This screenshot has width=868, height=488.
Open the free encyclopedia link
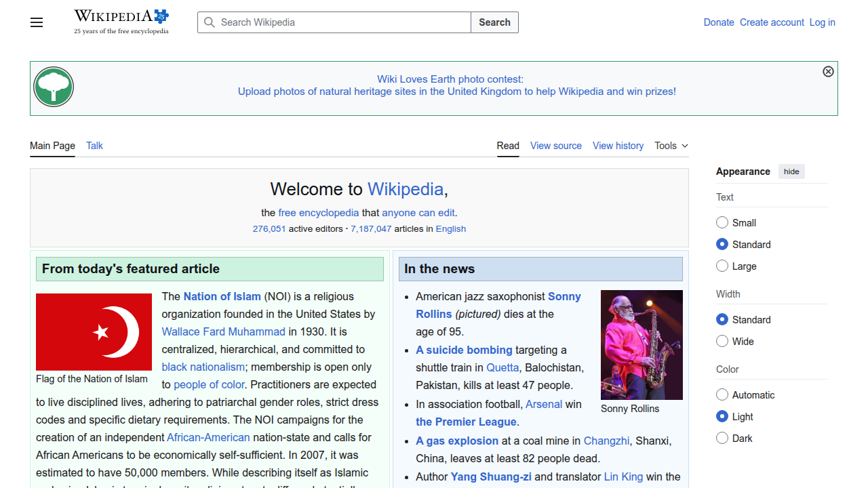(x=319, y=213)
